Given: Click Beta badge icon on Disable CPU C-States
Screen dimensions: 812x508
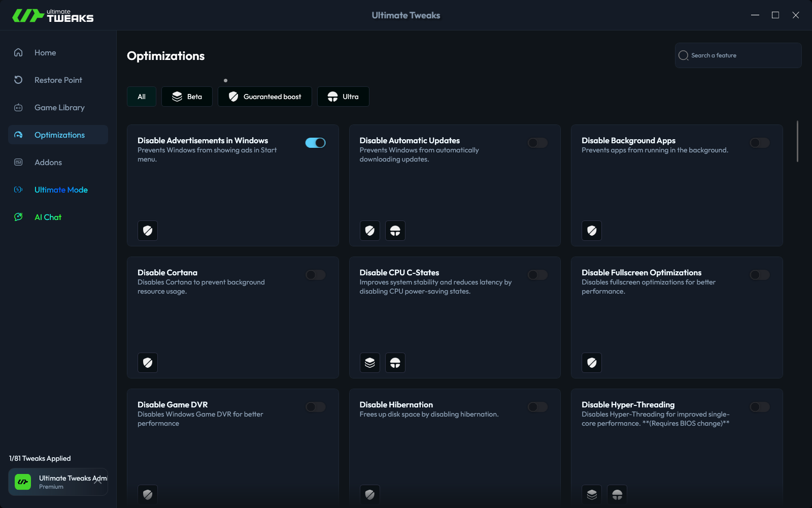Looking at the screenshot, I should point(369,363).
